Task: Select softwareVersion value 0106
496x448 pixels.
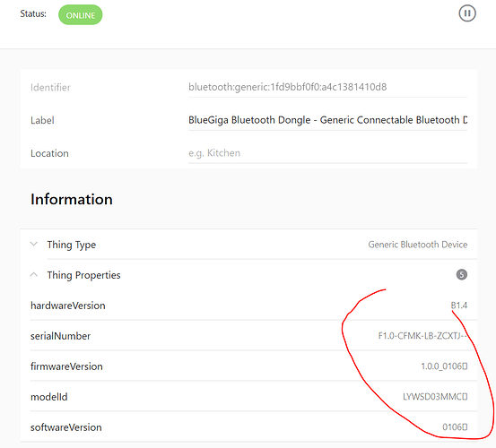Action: pyautogui.click(x=455, y=427)
